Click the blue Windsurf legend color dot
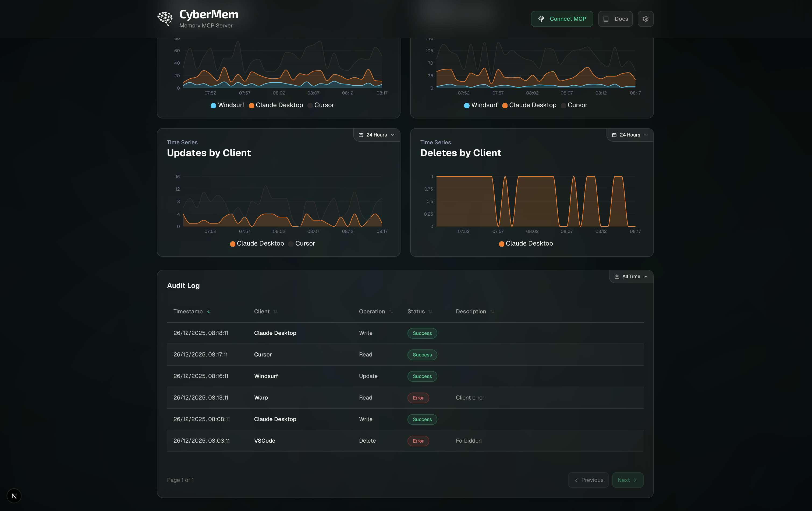The image size is (812, 511). (213, 105)
